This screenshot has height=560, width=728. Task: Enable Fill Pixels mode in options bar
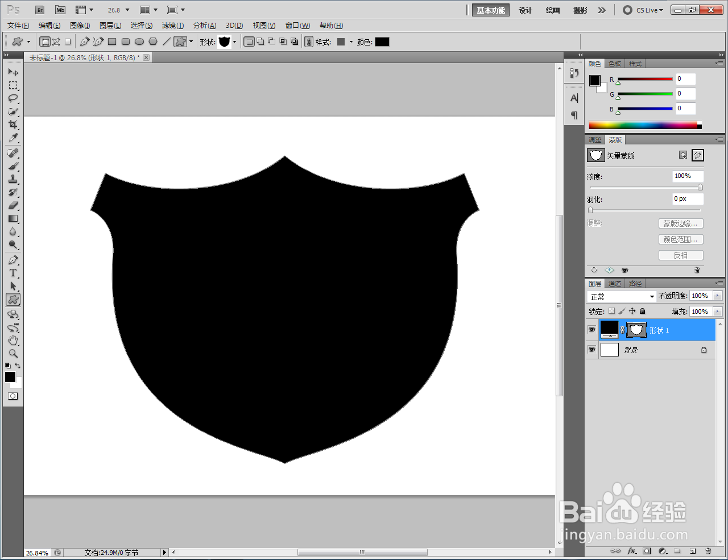pos(68,42)
